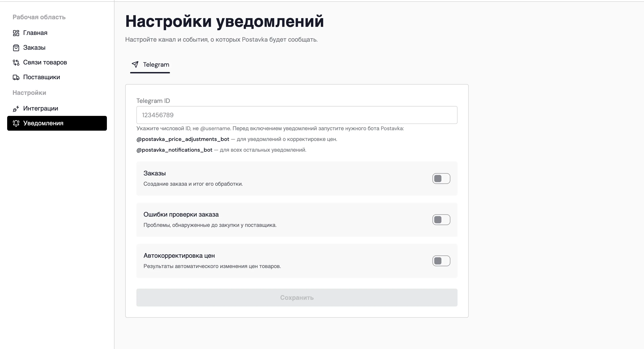644x349 pixels.
Task: Click the Интеграции plug icon
Action: 16,109
